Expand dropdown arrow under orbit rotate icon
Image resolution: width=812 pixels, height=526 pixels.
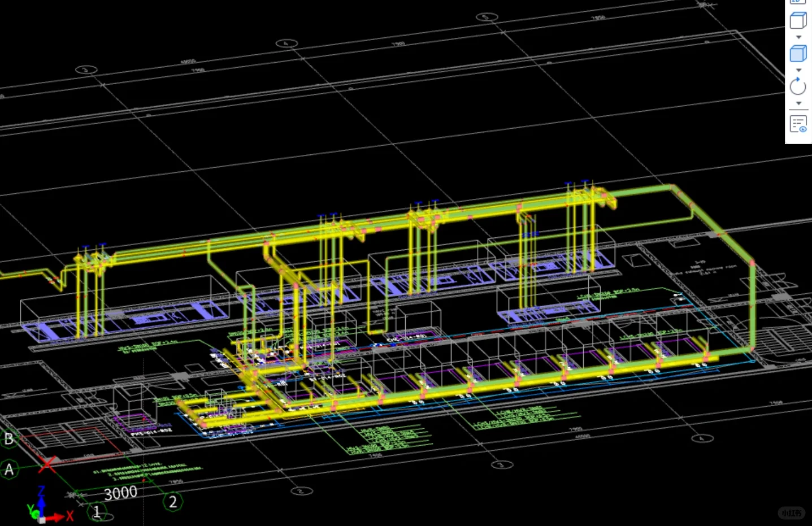pos(798,103)
